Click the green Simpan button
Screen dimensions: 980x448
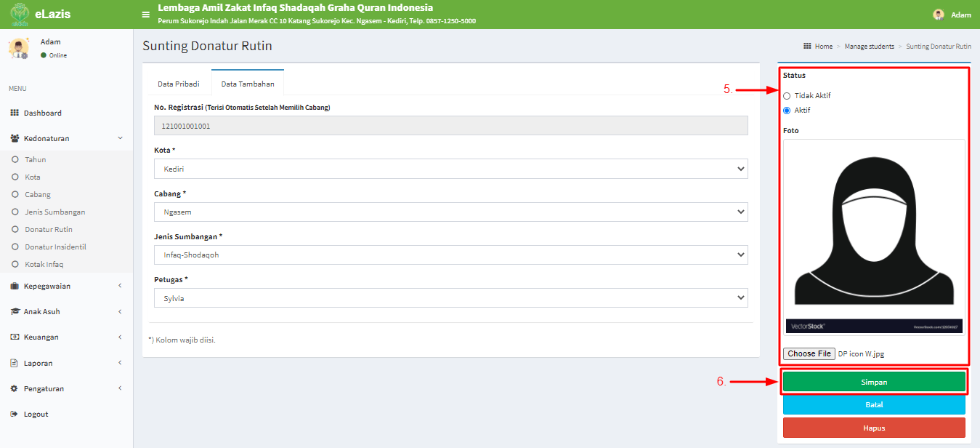point(874,382)
